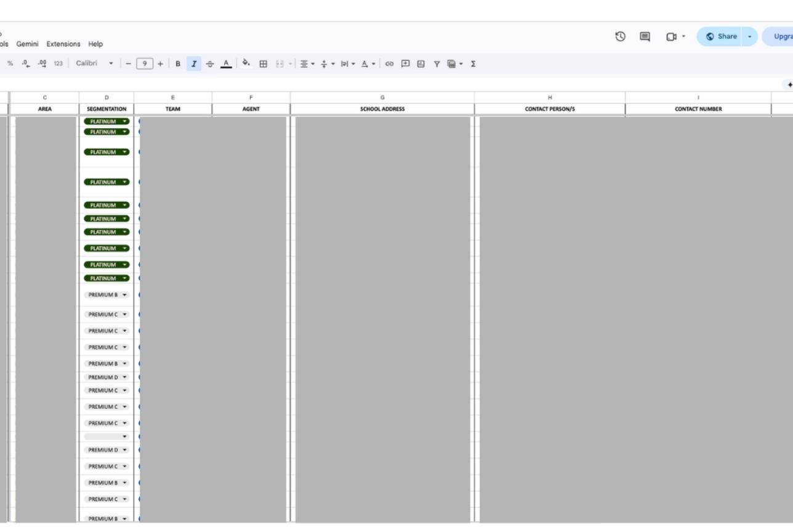Pick a text color
The image size is (793, 532).
pos(226,63)
